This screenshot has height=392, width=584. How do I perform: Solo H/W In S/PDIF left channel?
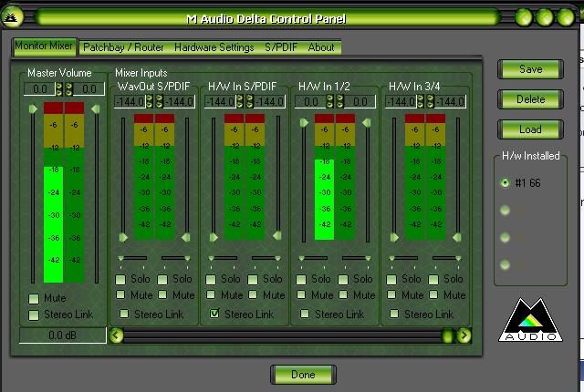[211, 279]
